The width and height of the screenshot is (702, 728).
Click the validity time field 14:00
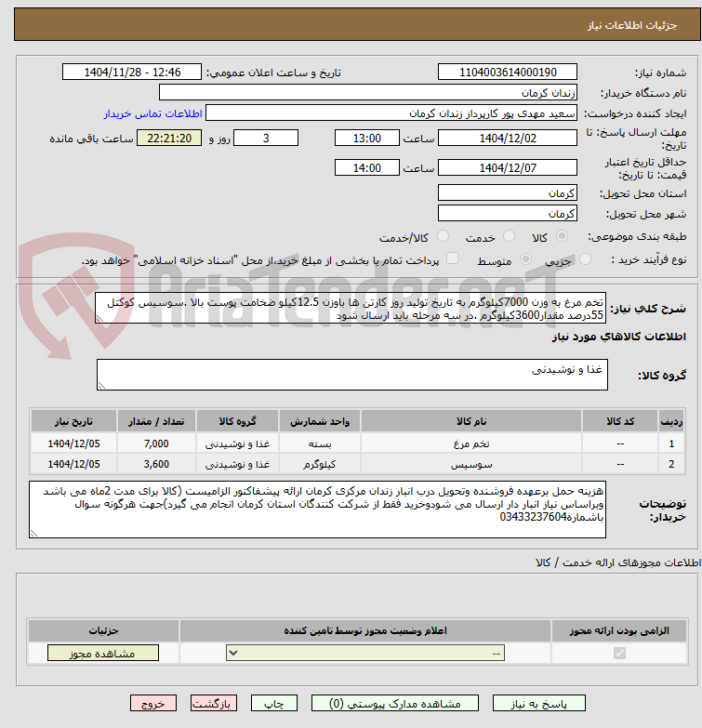click(366, 167)
